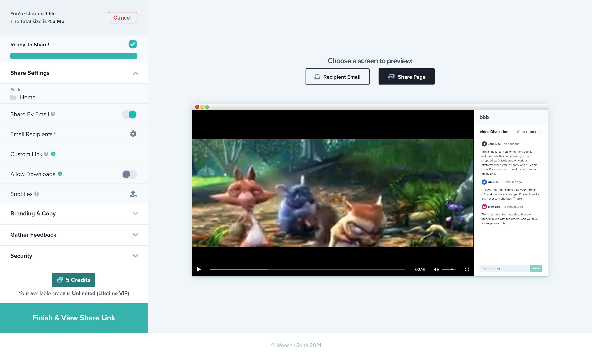Mute the video with the speaker icon
The image size is (592, 364).
click(x=436, y=269)
